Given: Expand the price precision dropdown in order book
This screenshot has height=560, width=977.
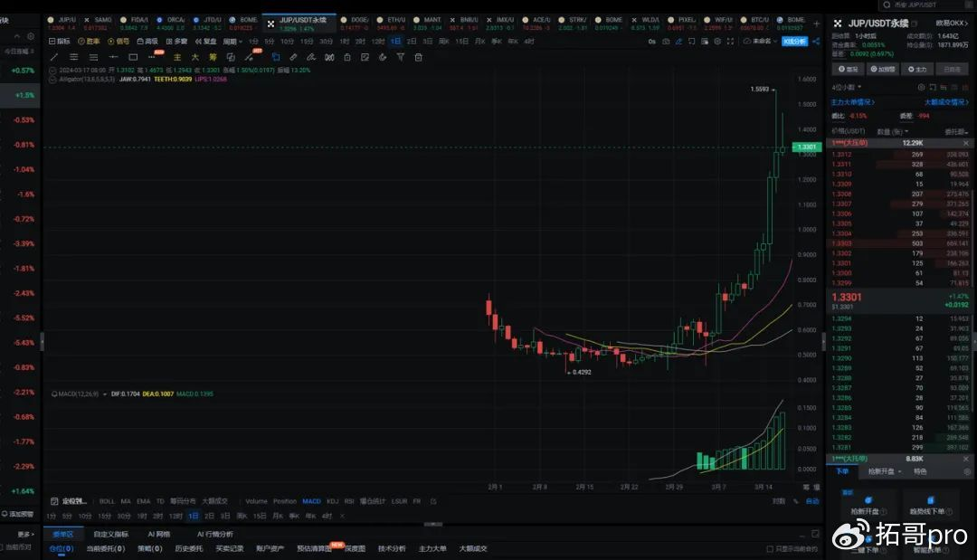Looking at the screenshot, I should (x=846, y=87).
